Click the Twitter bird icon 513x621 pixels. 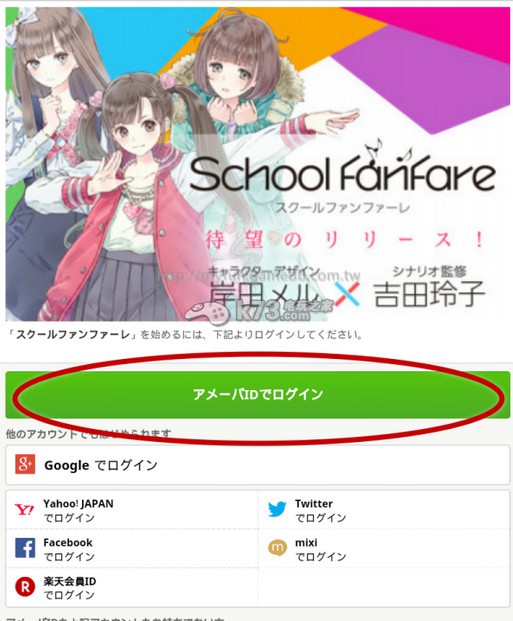(277, 509)
